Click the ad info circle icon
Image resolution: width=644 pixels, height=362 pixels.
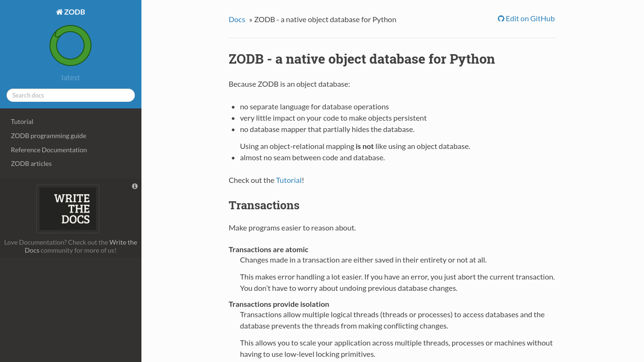click(x=135, y=186)
